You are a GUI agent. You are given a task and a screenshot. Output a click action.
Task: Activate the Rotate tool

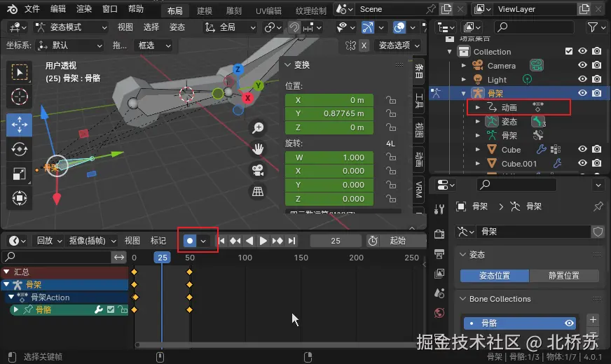(x=19, y=149)
